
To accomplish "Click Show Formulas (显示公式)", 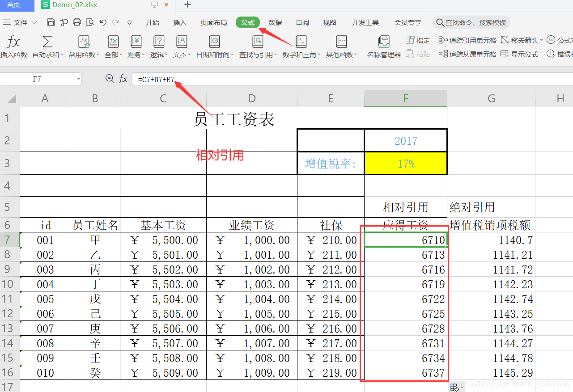I will pos(519,54).
